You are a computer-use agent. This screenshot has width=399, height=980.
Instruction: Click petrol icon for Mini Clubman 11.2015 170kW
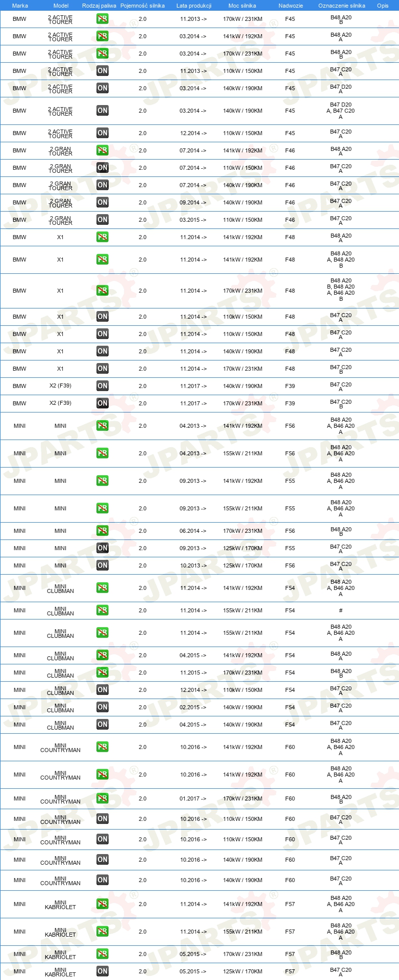click(103, 673)
